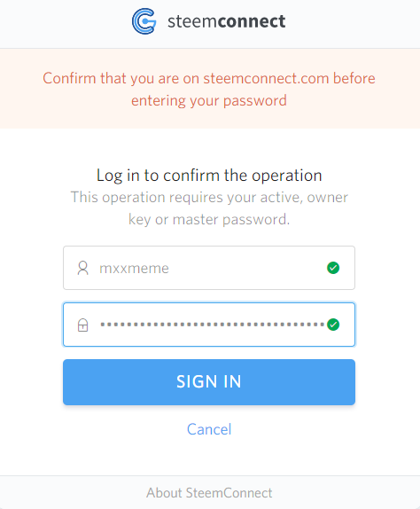Cancel the login operation
This screenshot has height=509, width=420.
(x=209, y=429)
